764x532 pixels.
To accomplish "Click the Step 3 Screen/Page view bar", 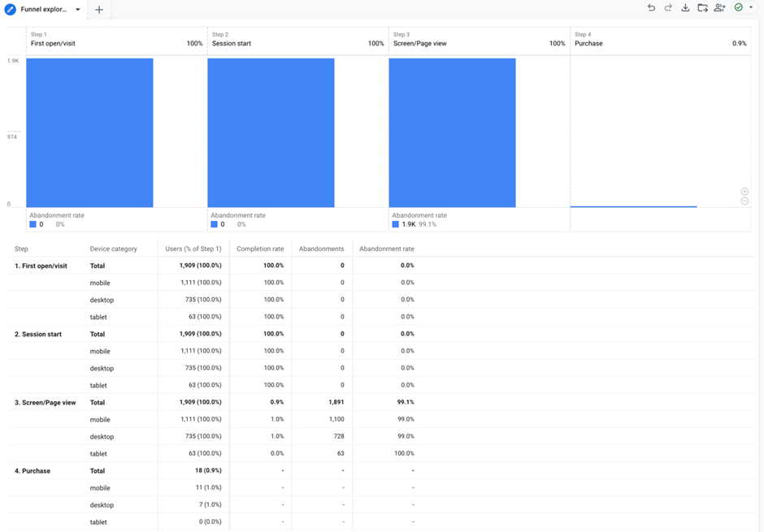I will click(452, 132).
